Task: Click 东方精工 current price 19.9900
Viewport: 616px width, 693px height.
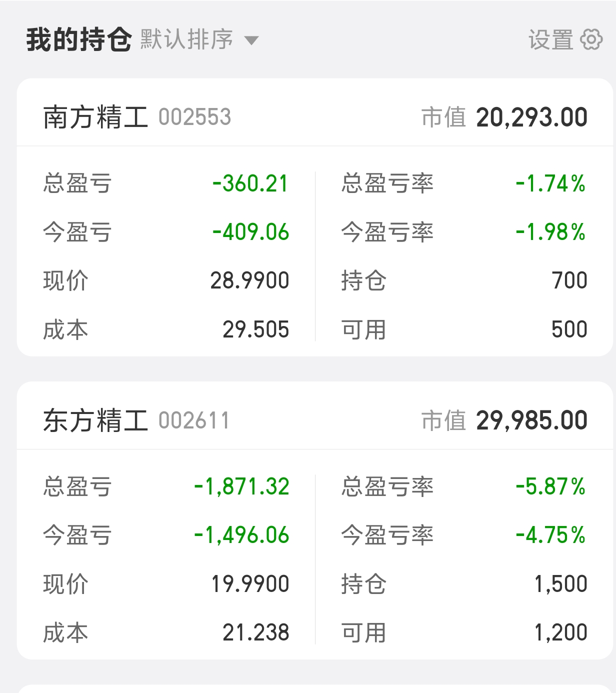Action: 250,583
